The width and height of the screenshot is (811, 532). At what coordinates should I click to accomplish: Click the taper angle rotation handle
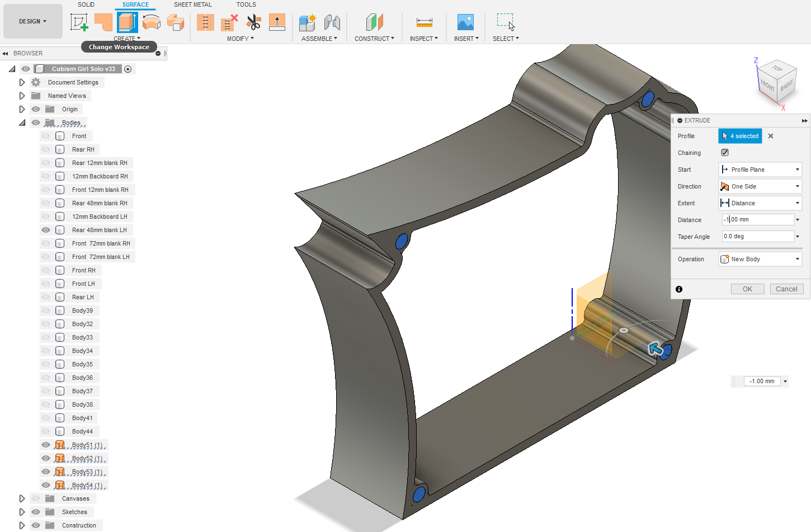tap(624, 330)
